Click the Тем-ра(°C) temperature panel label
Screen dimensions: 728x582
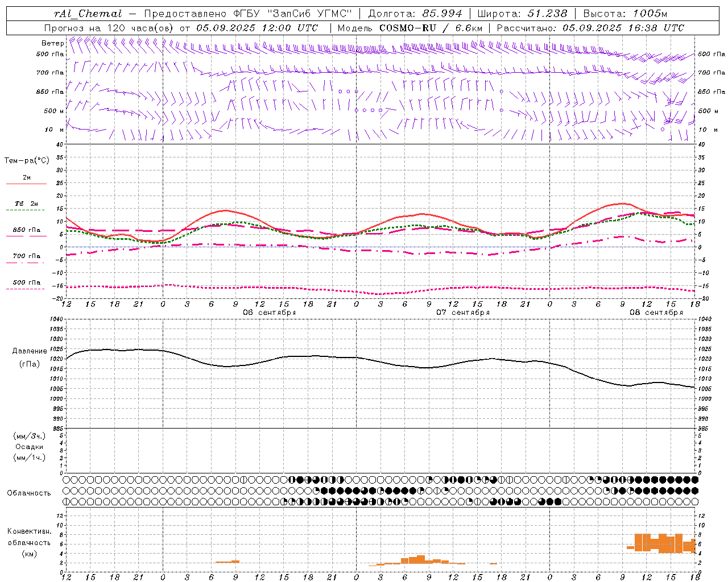(27, 160)
